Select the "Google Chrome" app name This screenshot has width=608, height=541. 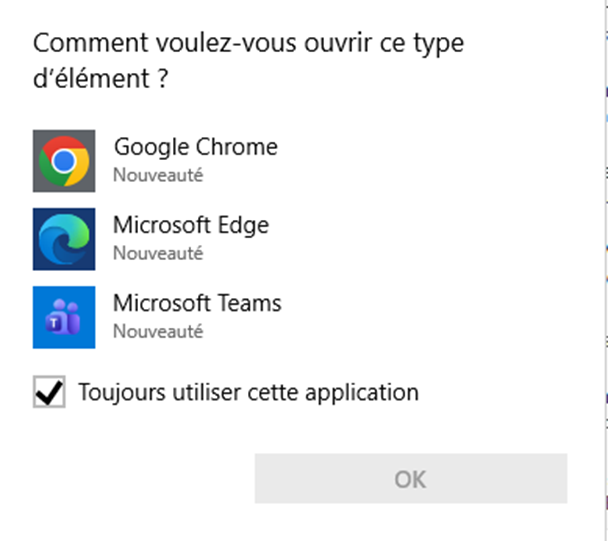point(195,147)
